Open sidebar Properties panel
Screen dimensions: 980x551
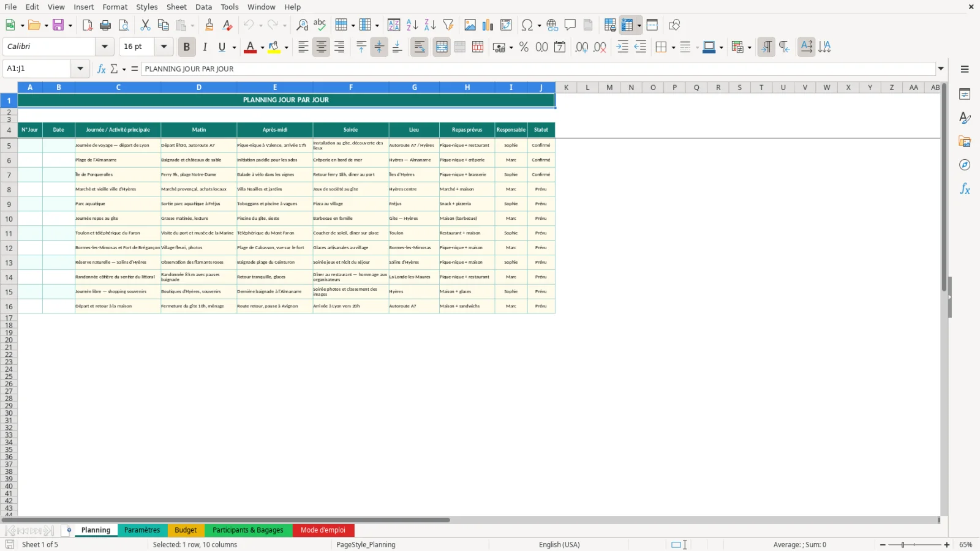click(965, 94)
